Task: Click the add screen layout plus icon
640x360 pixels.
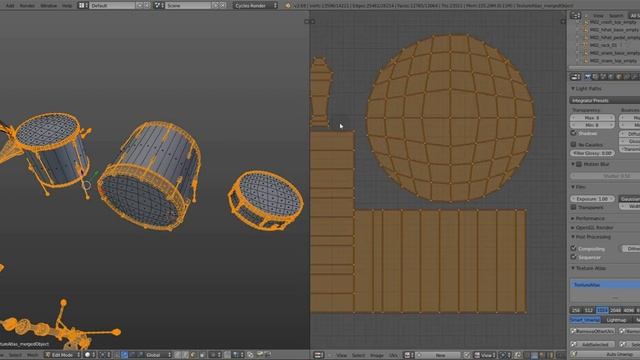Action: coord(139,6)
